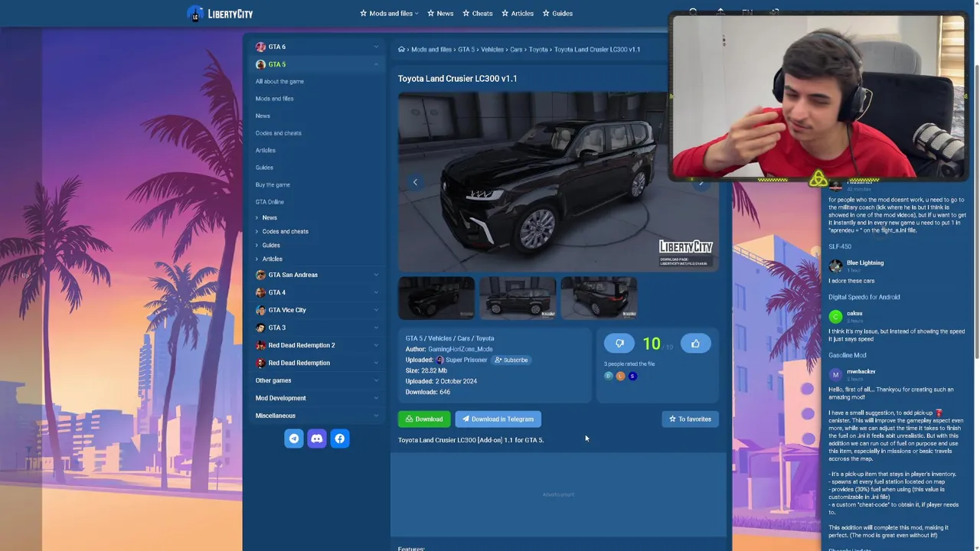Click Blue Lightning commenter avatar
The width and height of the screenshot is (980, 551).
[x=835, y=266]
